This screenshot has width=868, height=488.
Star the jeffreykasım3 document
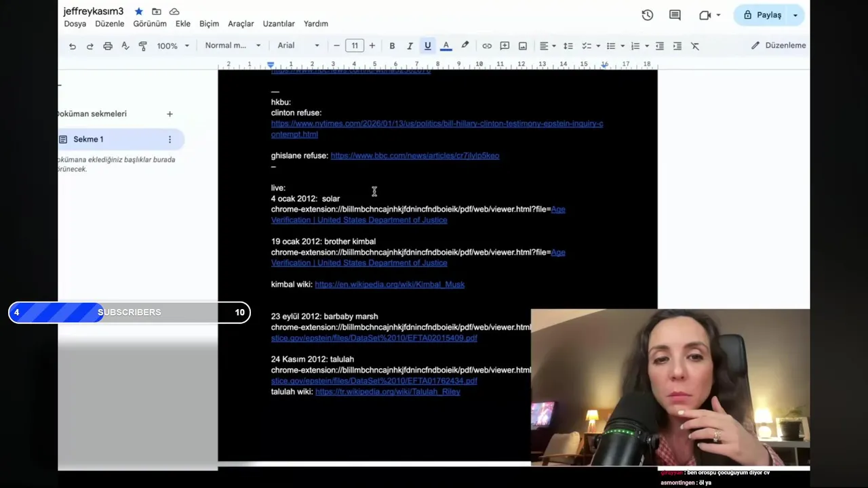click(139, 12)
